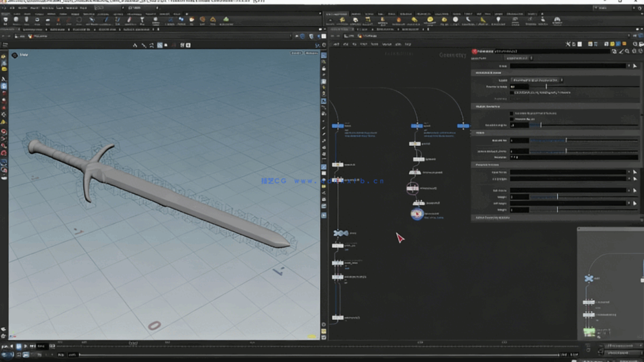Select the highlighted tool in viewport toolbar

pyautogui.click(x=160, y=45)
